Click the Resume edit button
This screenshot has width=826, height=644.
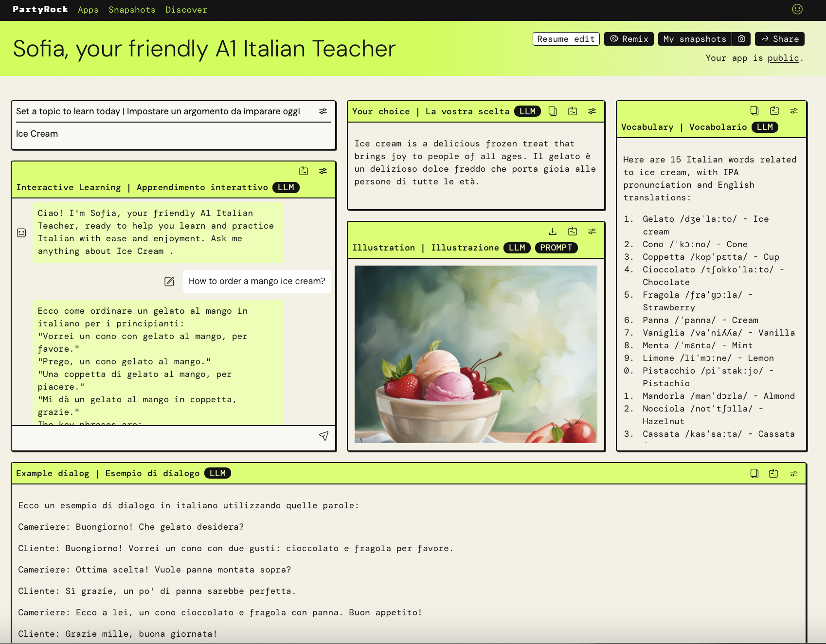[x=566, y=39]
